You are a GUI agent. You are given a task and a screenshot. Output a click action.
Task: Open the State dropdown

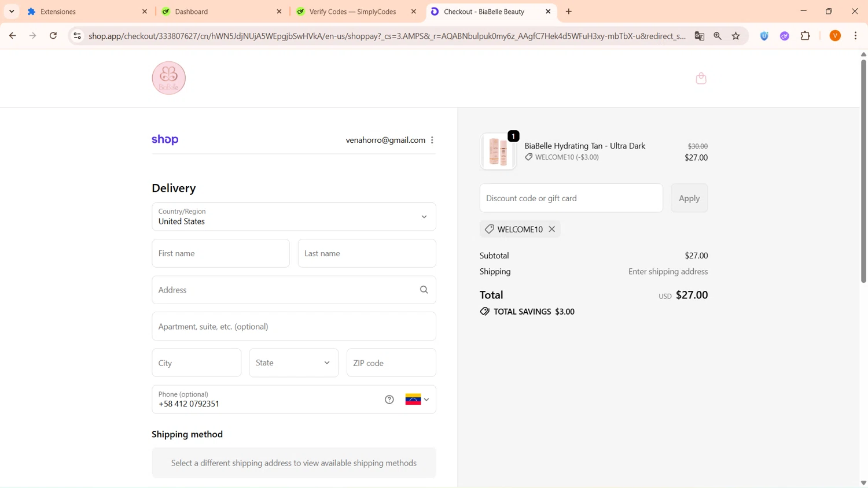coord(294,363)
